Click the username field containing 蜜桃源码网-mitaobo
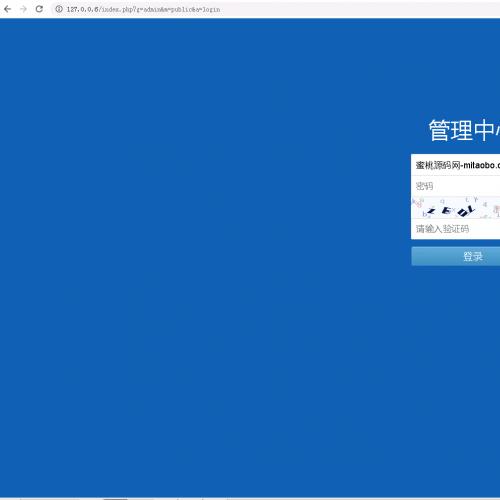The height and width of the screenshot is (500, 500). click(456, 165)
